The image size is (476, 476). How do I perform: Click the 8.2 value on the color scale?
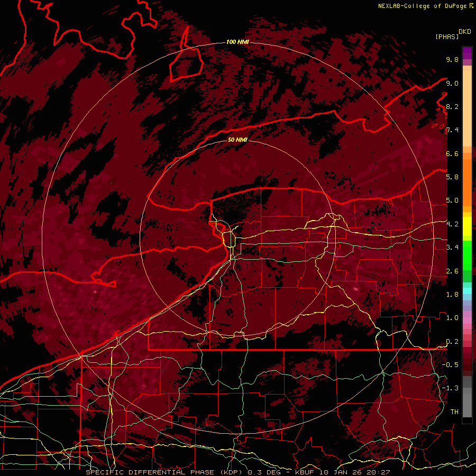click(x=452, y=106)
